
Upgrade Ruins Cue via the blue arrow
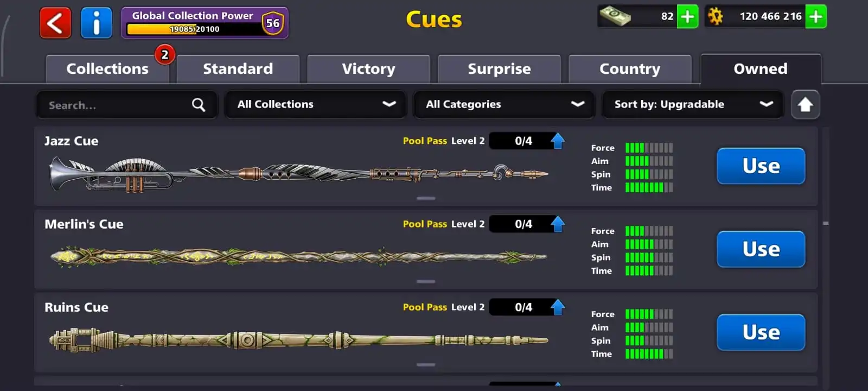tap(558, 307)
